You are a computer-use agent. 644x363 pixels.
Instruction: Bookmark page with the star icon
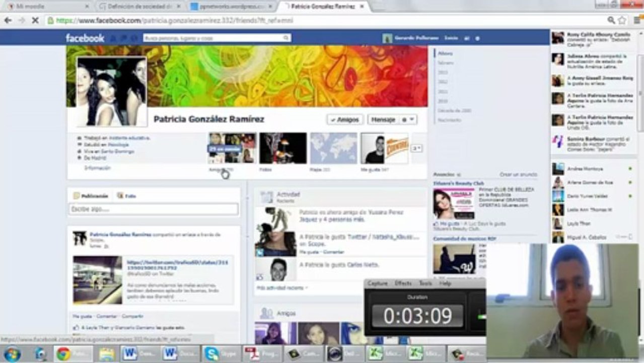coord(622,21)
